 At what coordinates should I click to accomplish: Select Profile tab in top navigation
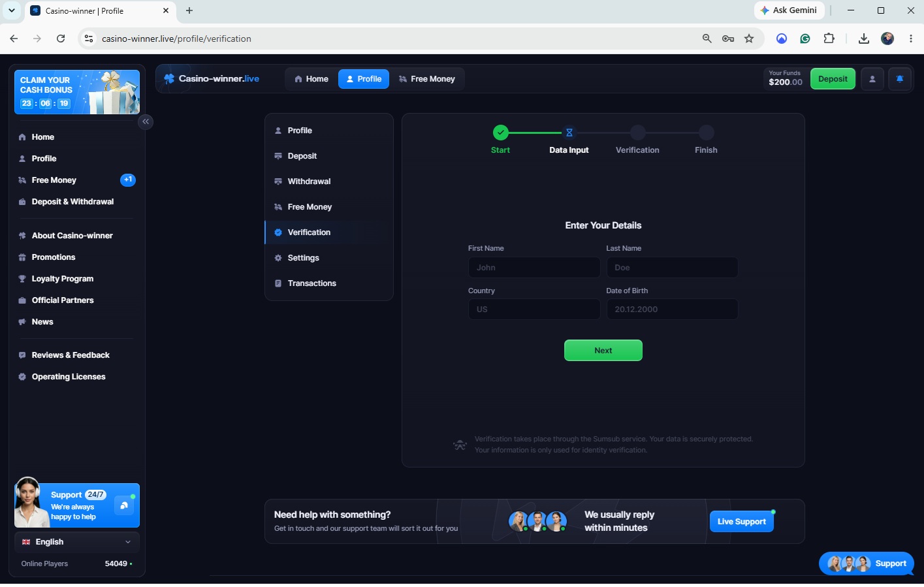(364, 79)
